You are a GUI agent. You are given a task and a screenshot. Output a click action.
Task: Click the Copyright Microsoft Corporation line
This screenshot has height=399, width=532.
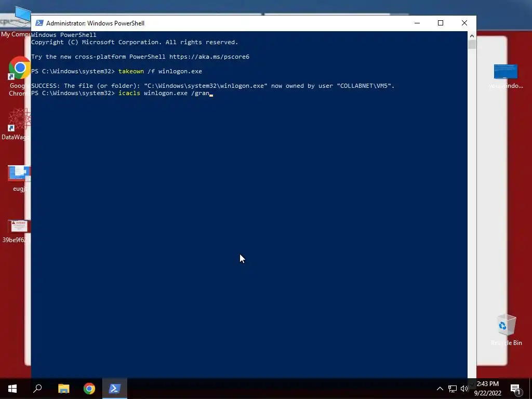135,42
